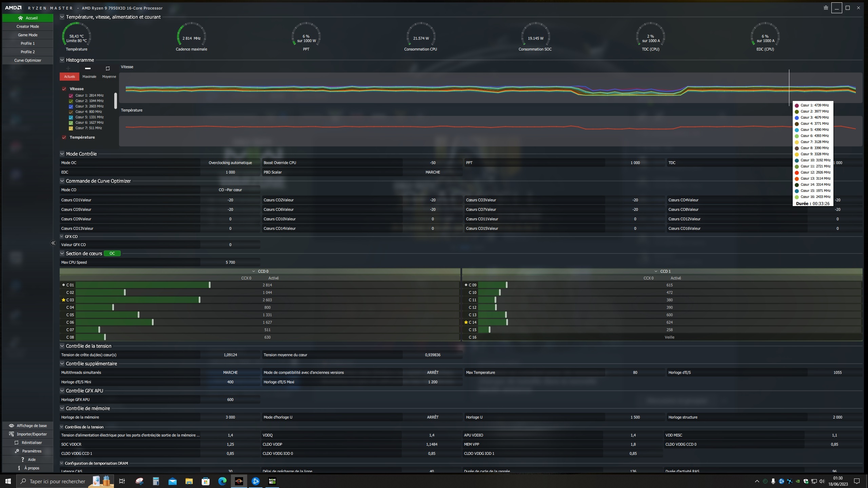Collapse the Mode Contrôle section
Screen dimensions: 868x488
[62, 154]
